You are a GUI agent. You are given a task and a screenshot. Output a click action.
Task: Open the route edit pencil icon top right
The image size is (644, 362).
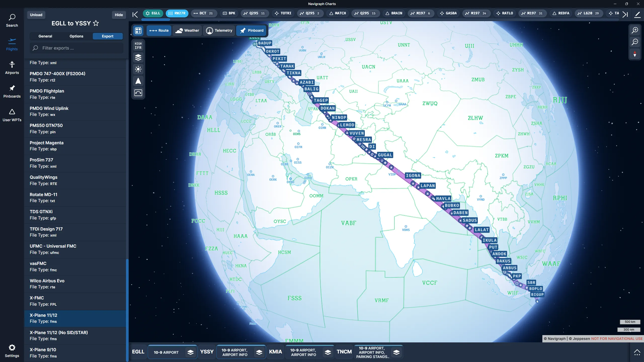click(x=637, y=15)
